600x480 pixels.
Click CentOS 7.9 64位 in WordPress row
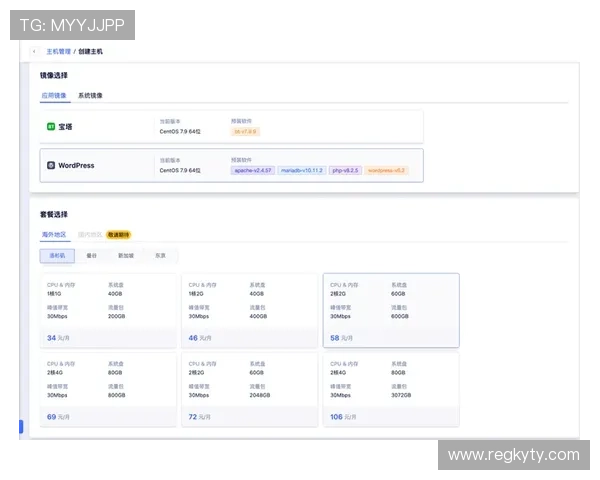180,170
